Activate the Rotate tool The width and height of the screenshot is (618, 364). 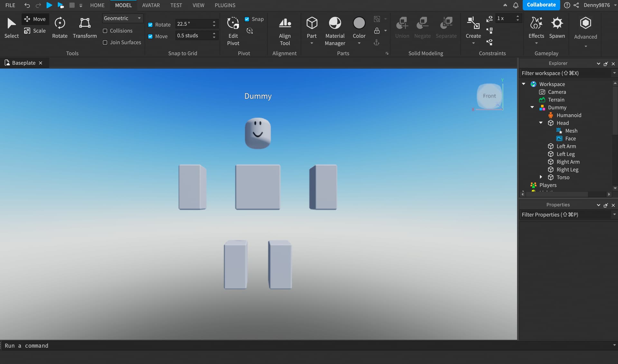click(60, 27)
